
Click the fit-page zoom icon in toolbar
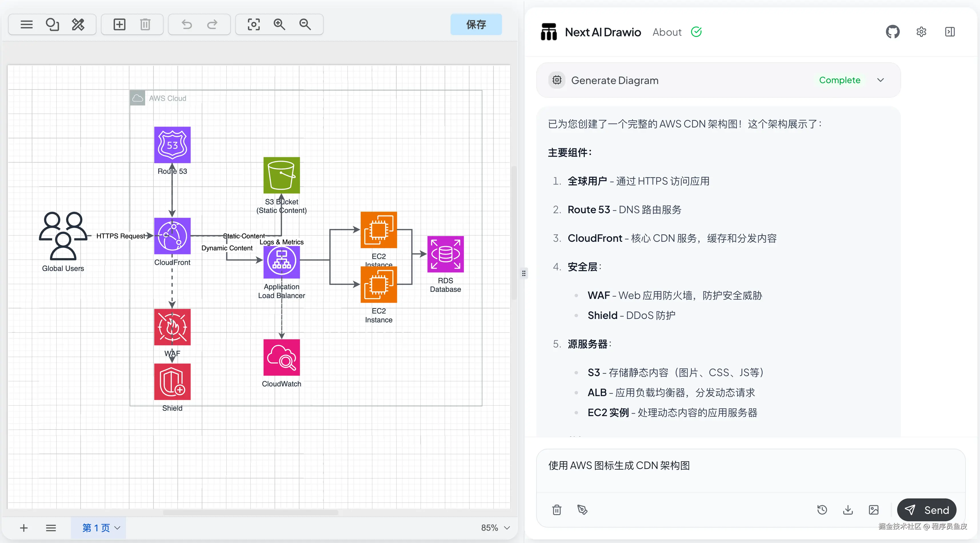(x=253, y=25)
